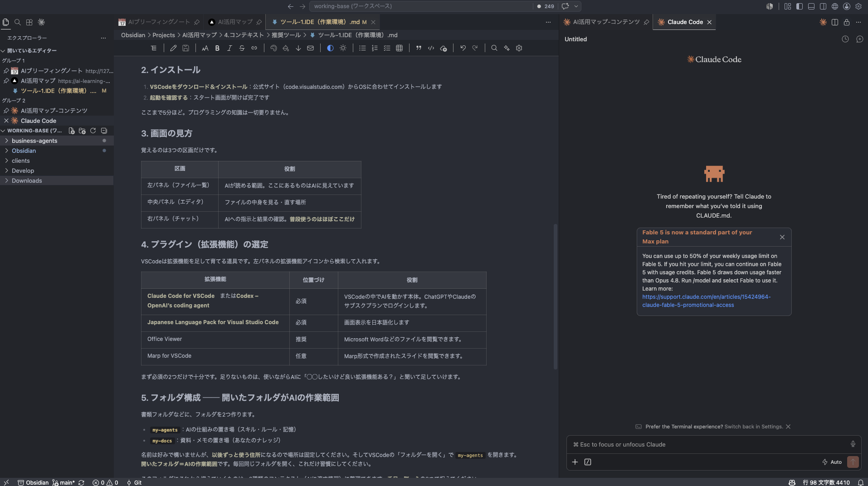The height and width of the screenshot is (486, 868).
Task: Click the main* git branch in status bar
Action: coord(63,482)
